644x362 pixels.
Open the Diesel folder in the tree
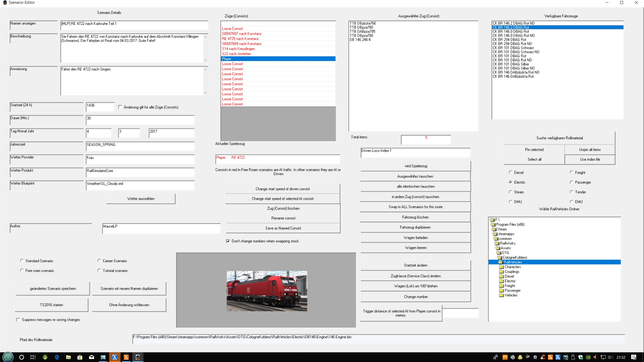509,276
